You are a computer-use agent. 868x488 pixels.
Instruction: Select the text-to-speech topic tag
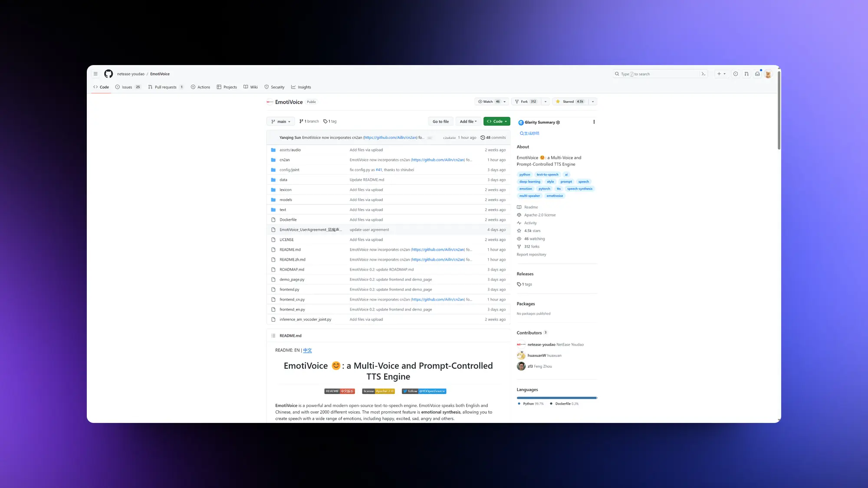click(547, 175)
